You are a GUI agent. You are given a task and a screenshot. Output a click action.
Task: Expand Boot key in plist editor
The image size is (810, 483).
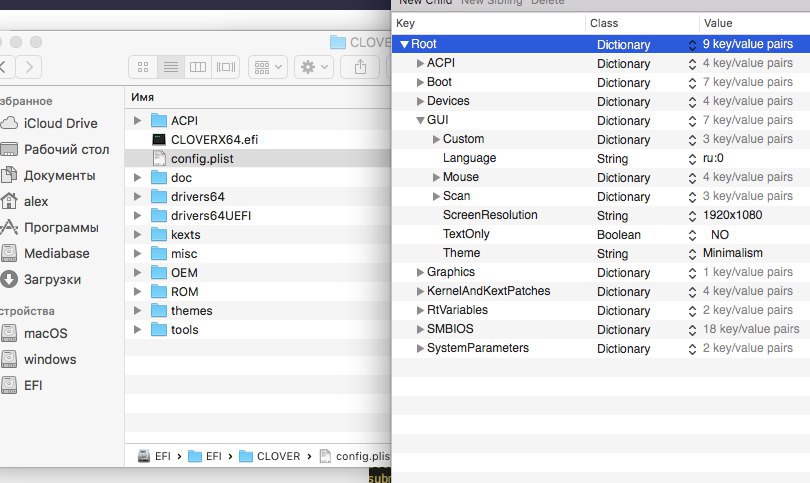point(420,82)
